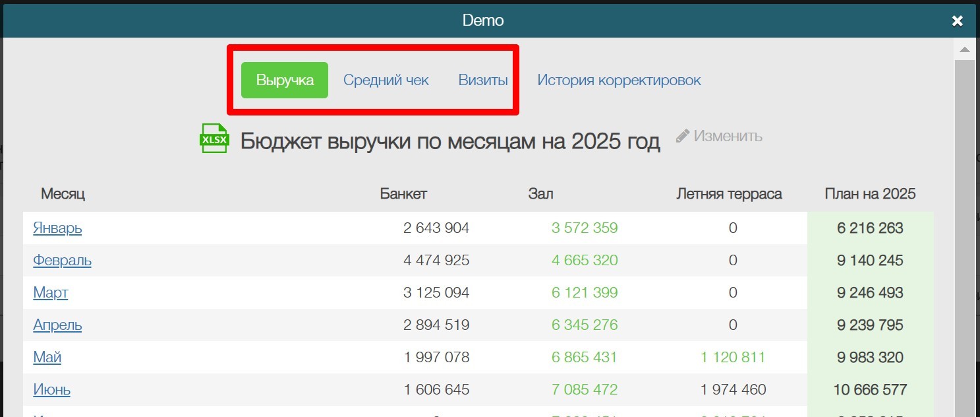Switch to the Средний чек tab
The width and height of the screenshot is (980, 417).
pyautogui.click(x=386, y=79)
